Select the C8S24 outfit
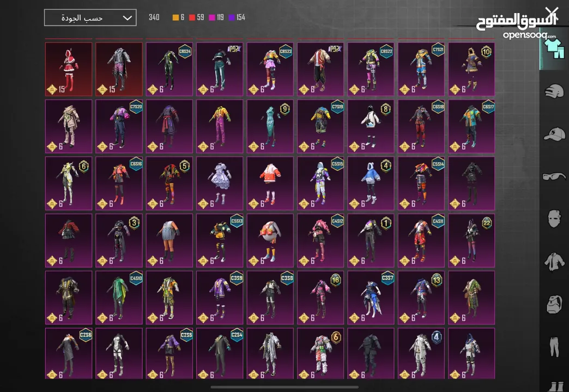This screenshot has height=392, width=569. click(170, 69)
